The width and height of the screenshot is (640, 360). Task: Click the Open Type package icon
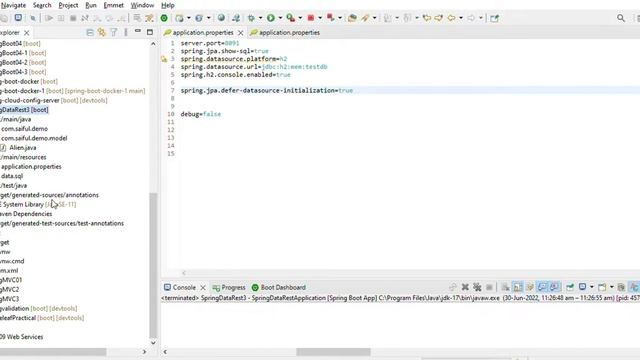(x=352, y=18)
